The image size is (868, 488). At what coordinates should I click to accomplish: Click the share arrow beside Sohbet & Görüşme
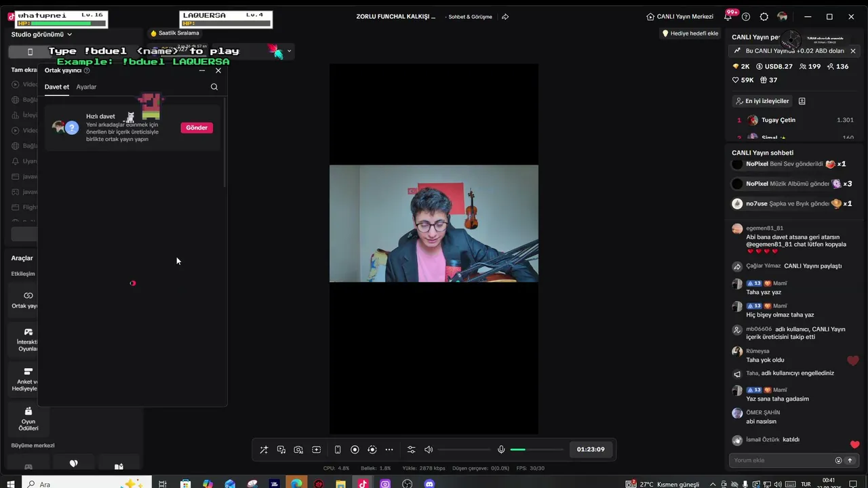pos(505,16)
